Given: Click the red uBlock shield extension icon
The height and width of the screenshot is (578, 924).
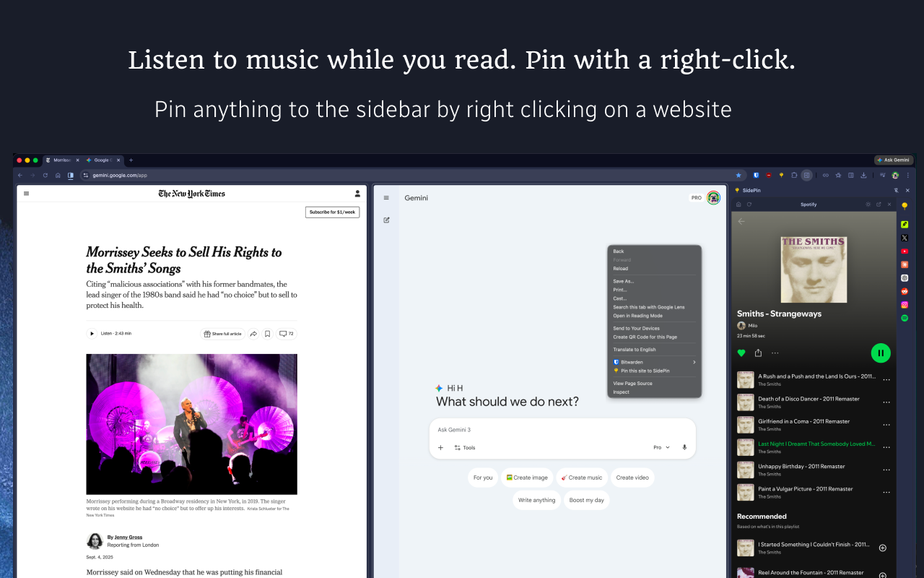Looking at the screenshot, I should pos(768,175).
